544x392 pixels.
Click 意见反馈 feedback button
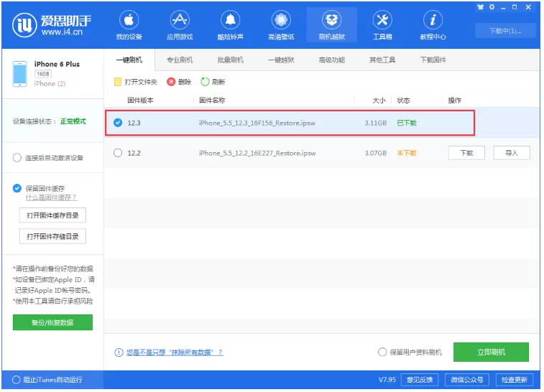[x=420, y=381]
